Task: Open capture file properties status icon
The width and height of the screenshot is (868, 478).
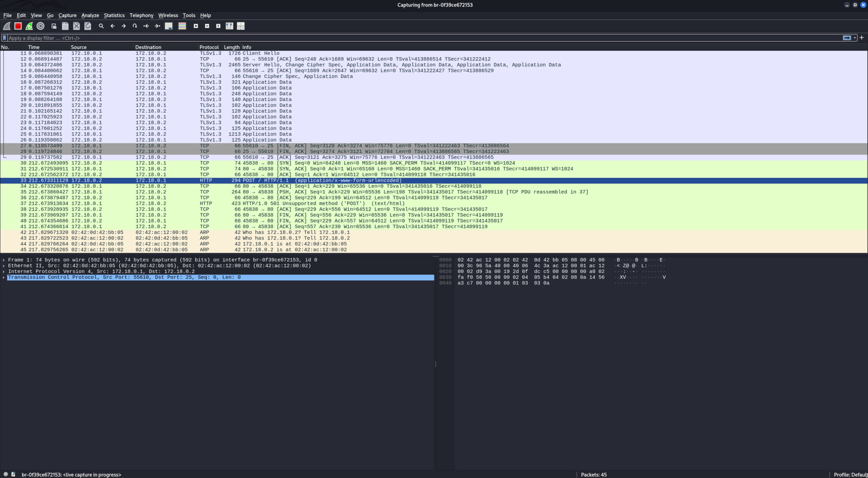Action: point(13,474)
